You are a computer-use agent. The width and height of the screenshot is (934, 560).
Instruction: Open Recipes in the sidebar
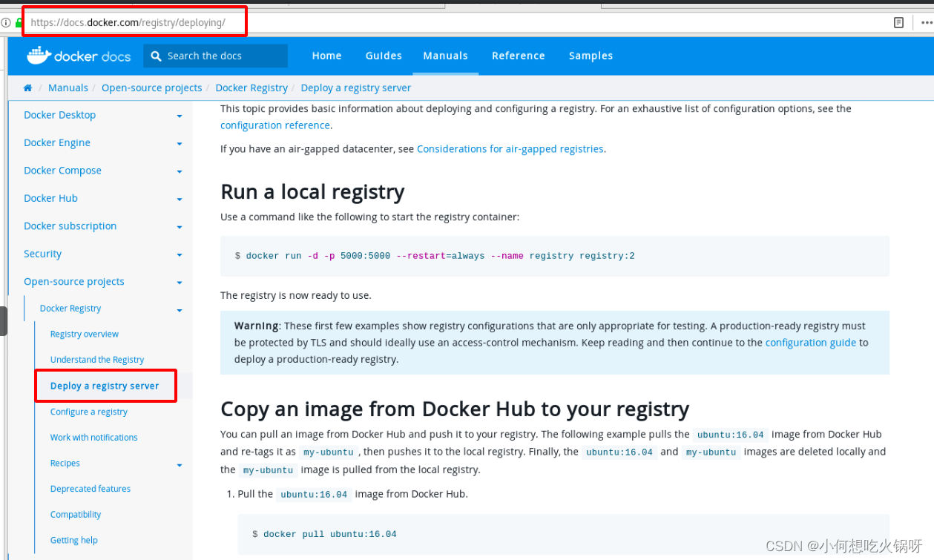point(65,464)
